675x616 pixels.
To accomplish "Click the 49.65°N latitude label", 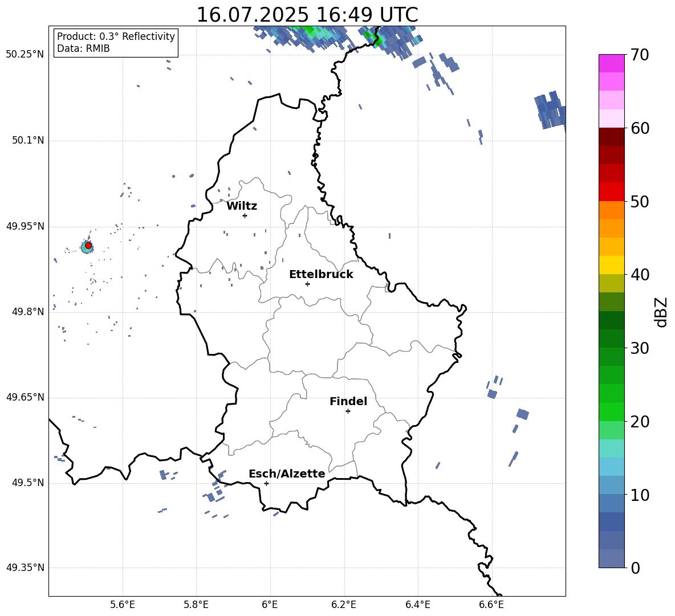I will coord(25,397).
